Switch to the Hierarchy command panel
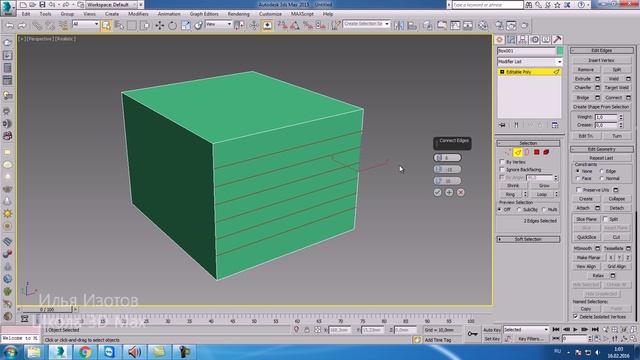Viewport: 640px width, 360px height. point(522,40)
